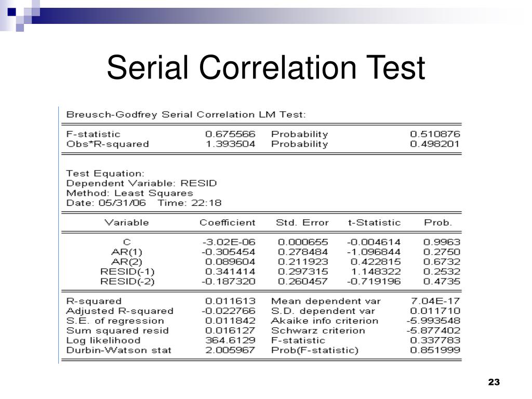Click the Prob(F-statistic) value 0.851999
Image resolution: width=532 pixels, height=399 pixels.
click(435, 350)
